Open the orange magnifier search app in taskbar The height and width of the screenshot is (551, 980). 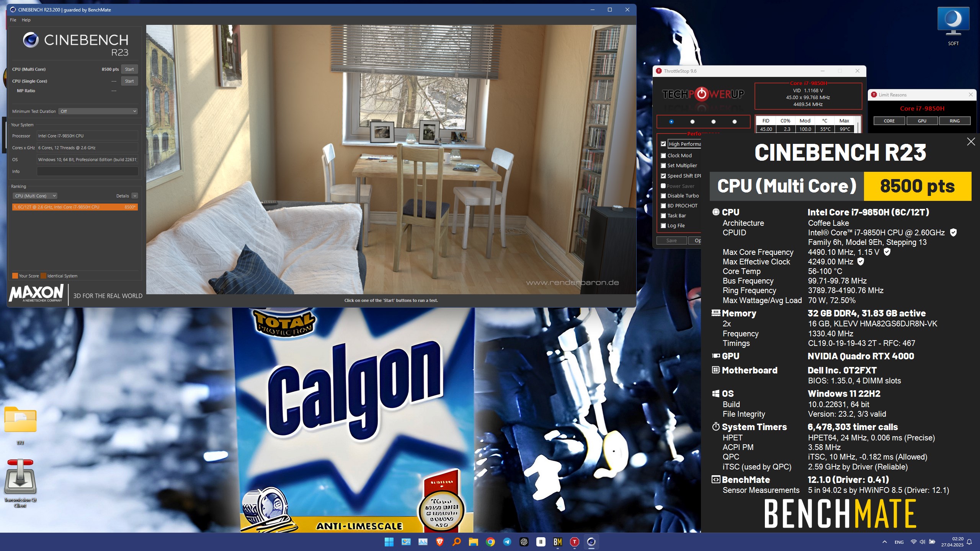[x=456, y=542]
